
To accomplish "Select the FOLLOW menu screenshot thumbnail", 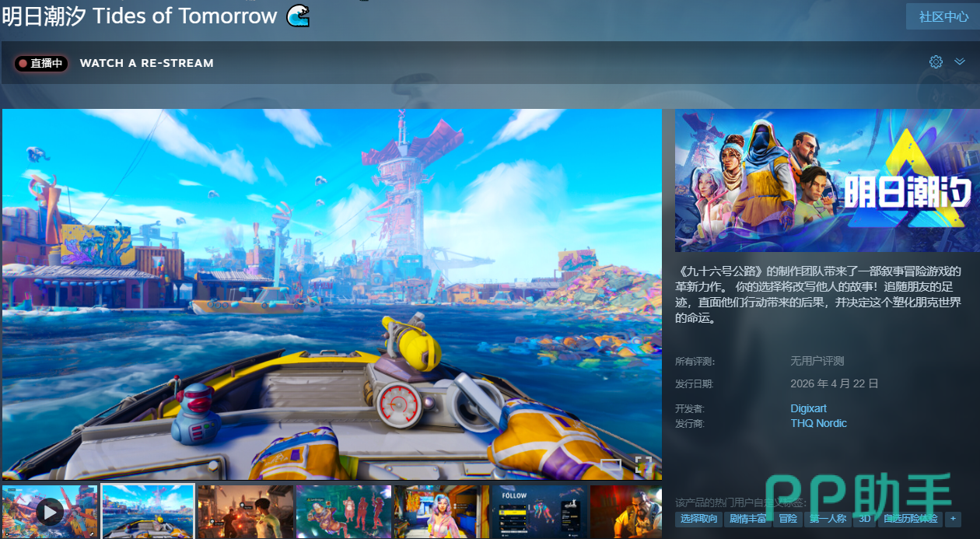I will tap(539, 511).
